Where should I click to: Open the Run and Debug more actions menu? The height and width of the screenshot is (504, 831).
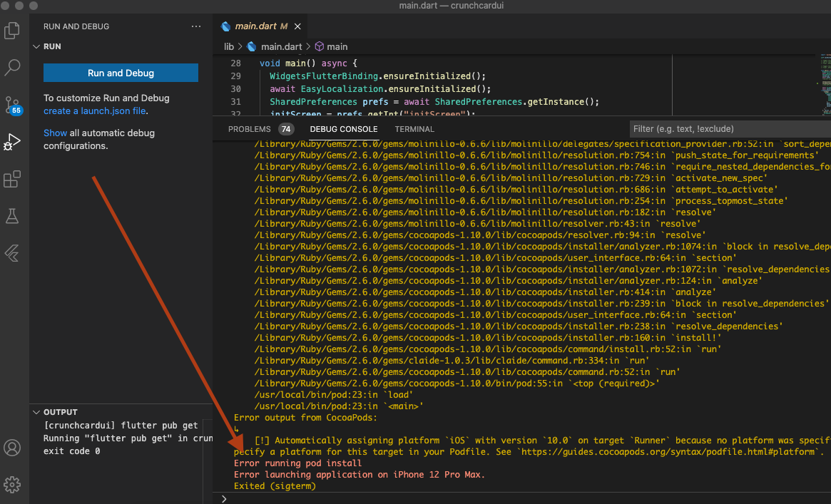pyautogui.click(x=196, y=26)
